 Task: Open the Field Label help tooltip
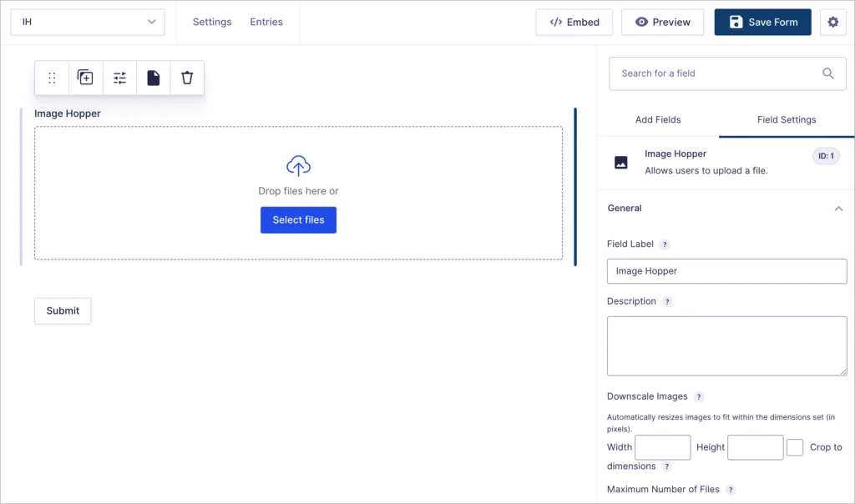tap(664, 244)
